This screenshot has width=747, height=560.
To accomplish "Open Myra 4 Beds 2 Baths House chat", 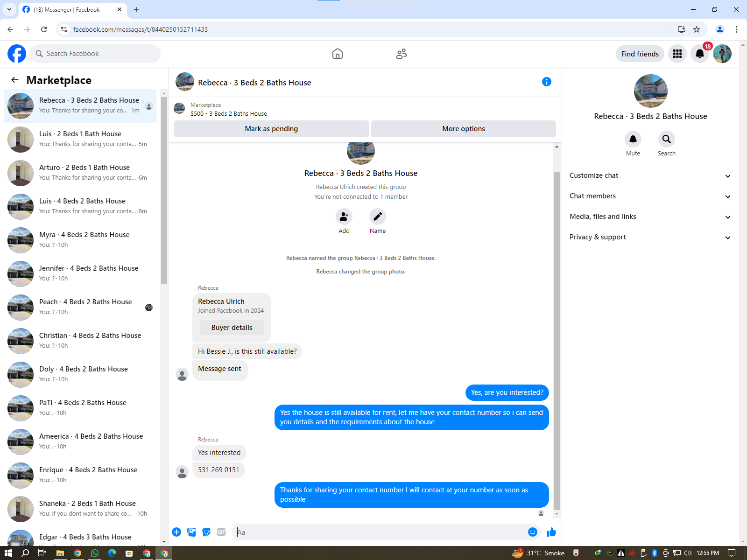I will (80, 240).
